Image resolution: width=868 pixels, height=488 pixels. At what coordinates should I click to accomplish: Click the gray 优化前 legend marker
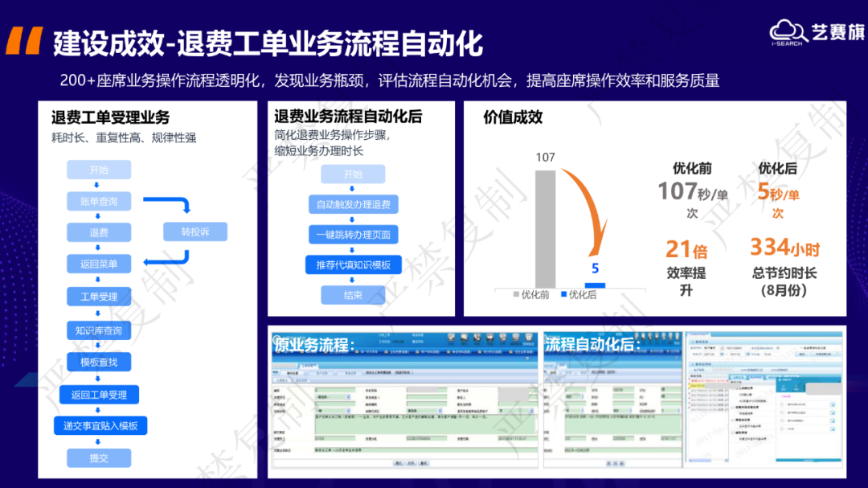pyautogui.click(x=516, y=295)
